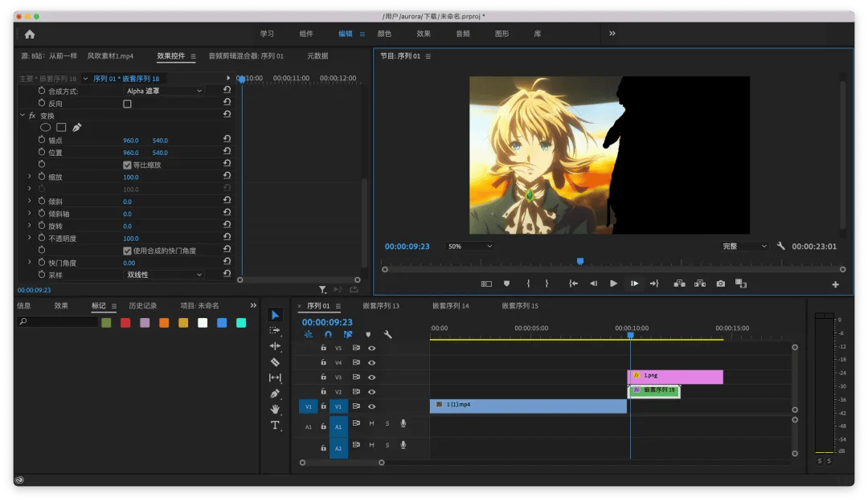Choose the orange marker color swatch
Image resolution: width=868 pixels, height=502 pixels.
point(164,323)
